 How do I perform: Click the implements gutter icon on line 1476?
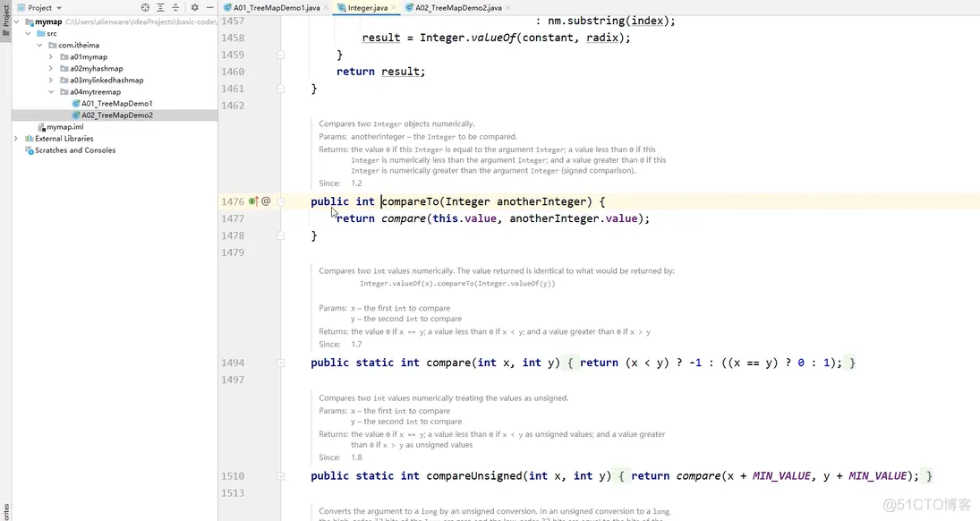coord(253,201)
